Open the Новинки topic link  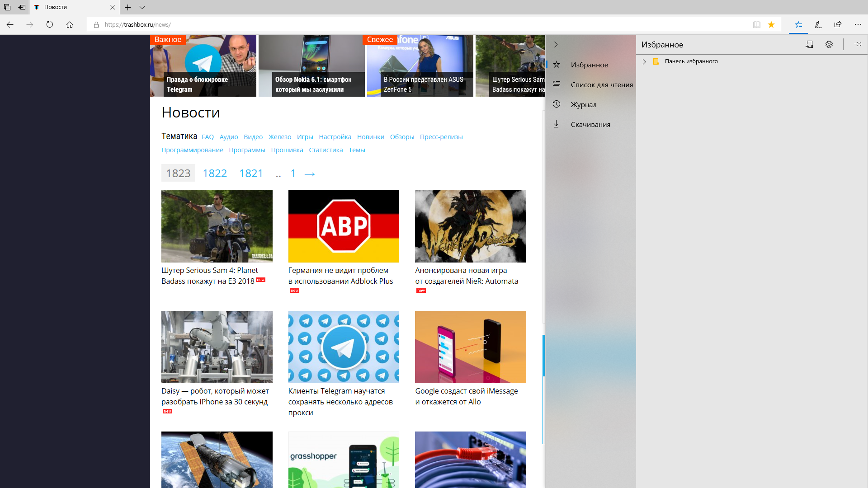(x=370, y=137)
